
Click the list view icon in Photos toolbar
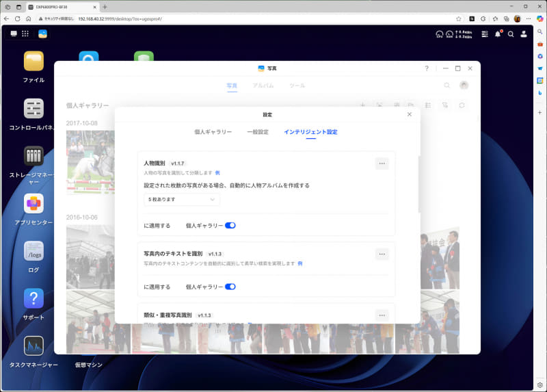pyautogui.click(x=428, y=105)
